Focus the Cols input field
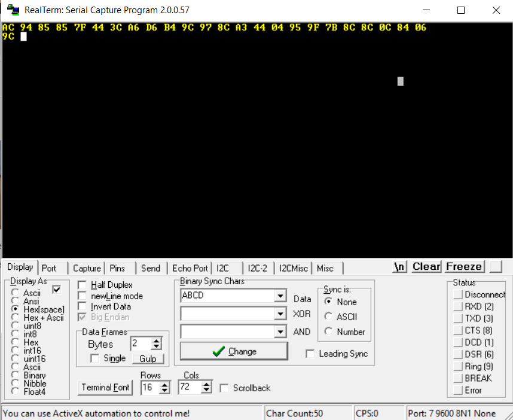 tap(190, 388)
